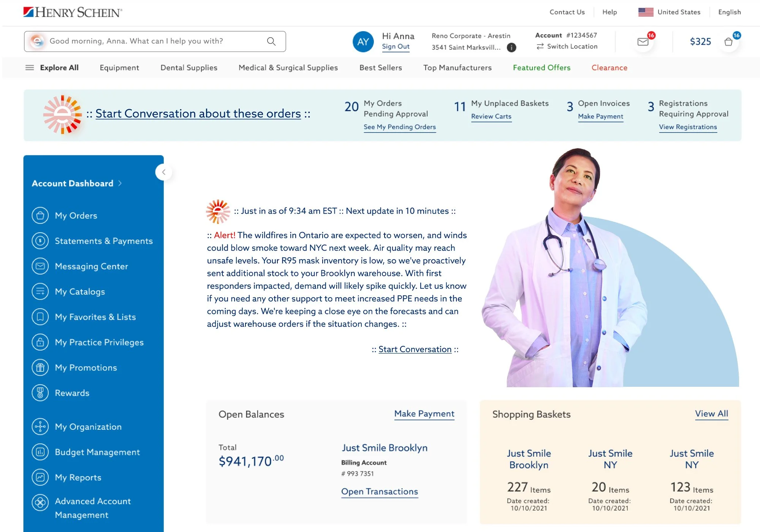Click the sunburst icon in orders banner

pos(62,114)
